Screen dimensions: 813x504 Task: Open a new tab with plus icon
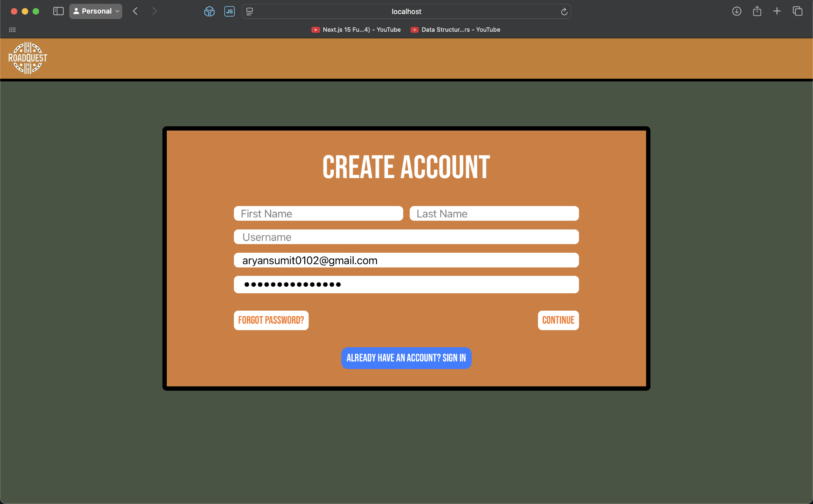click(x=777, y=11)
